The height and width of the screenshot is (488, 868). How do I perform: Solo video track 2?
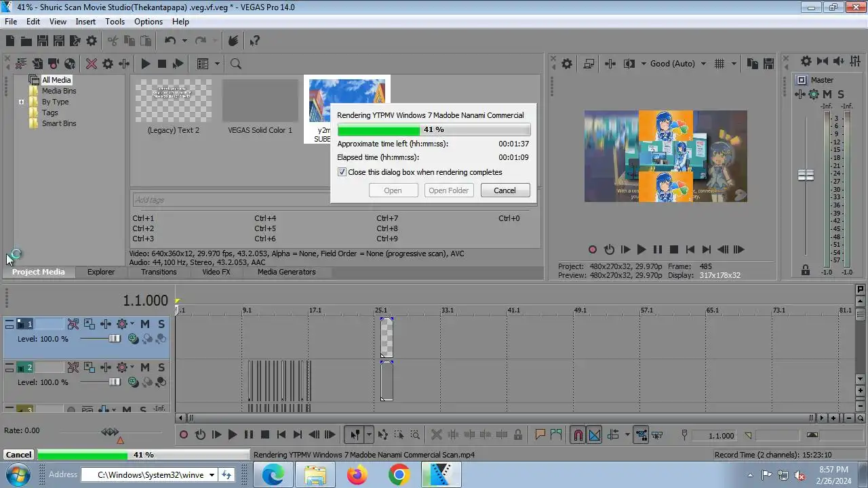161,367
